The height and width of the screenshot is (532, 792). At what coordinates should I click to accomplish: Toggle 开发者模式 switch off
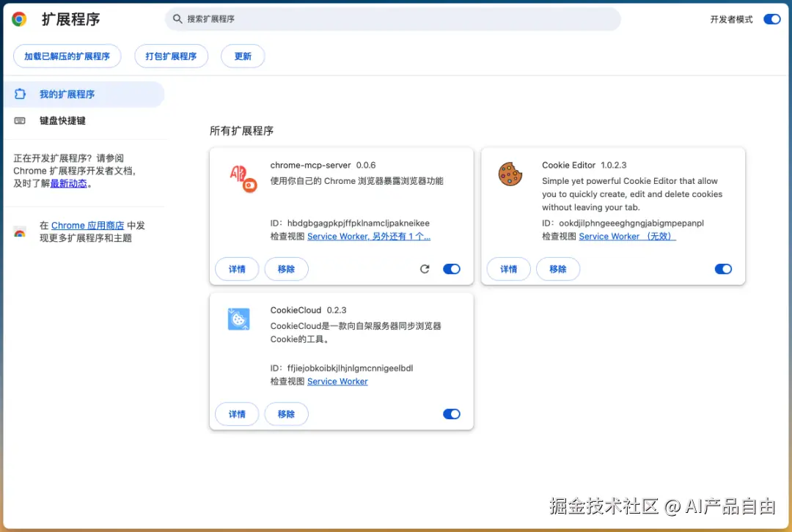[771, 19]
